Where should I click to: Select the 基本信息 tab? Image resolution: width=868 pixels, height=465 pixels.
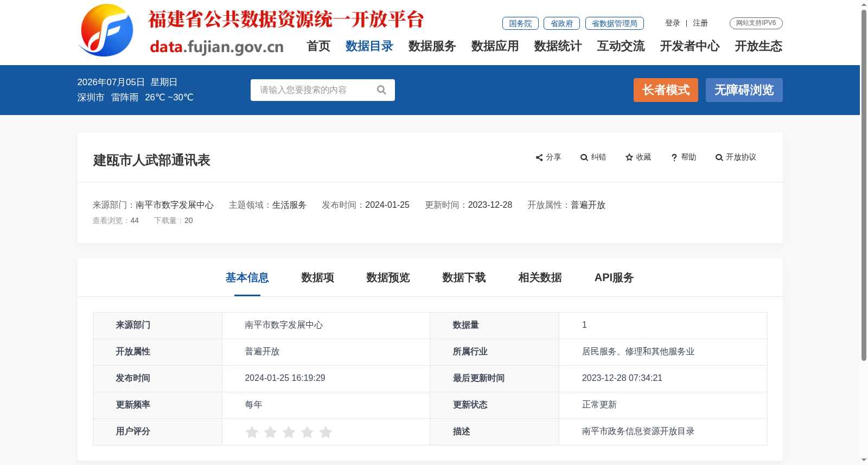pos(247,278)
